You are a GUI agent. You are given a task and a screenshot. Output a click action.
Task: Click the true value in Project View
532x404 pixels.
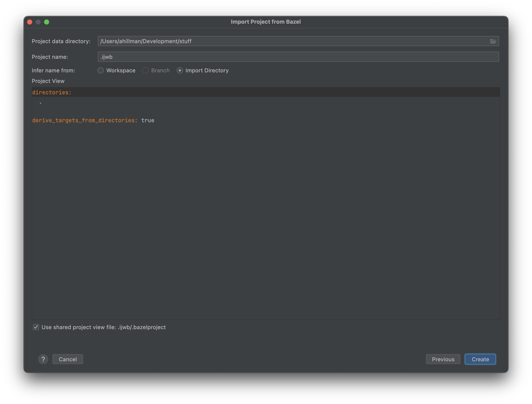147,120
